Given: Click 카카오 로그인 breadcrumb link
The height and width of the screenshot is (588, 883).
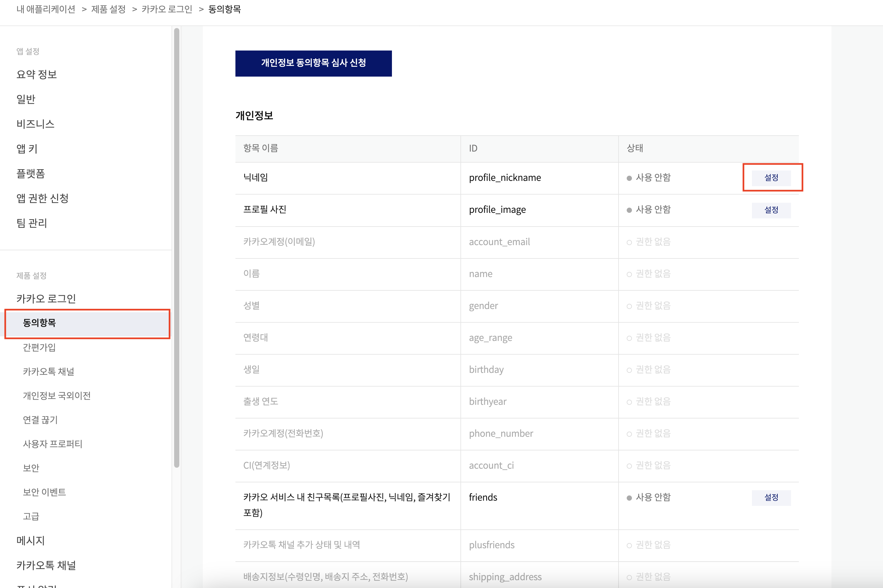Looking at the screenshot, I should click(x=167, y=9).
